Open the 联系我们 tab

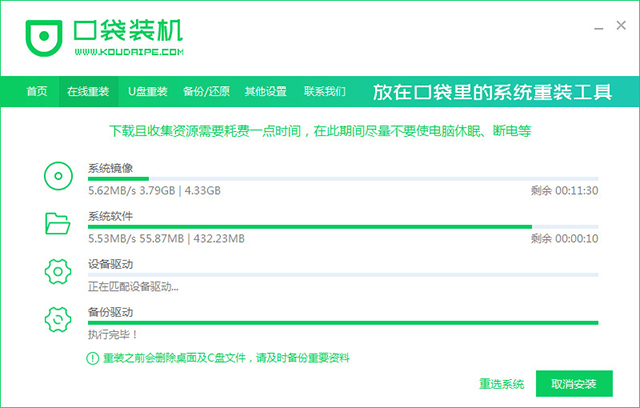point(324,91)
